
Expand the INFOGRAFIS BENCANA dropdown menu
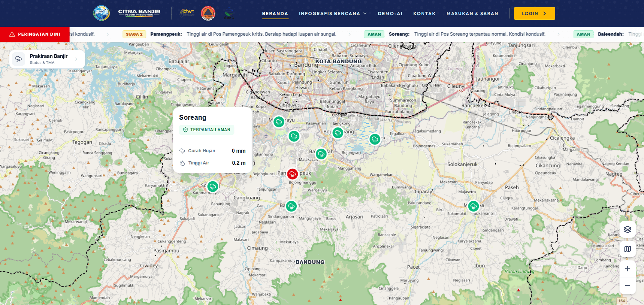tap(333, 13)
